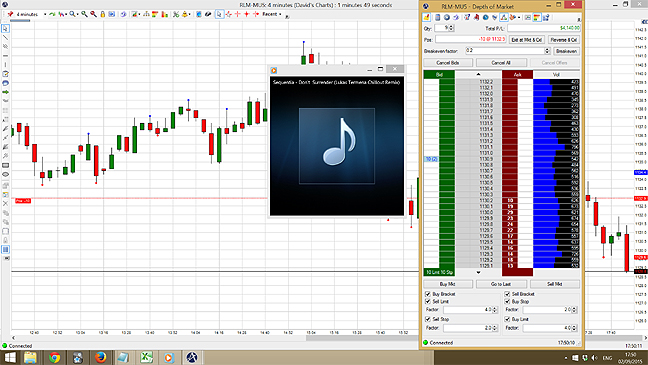Click the red pin icon in chart toolbar
This screenshot has width=648, height=365.
[10, 14]
